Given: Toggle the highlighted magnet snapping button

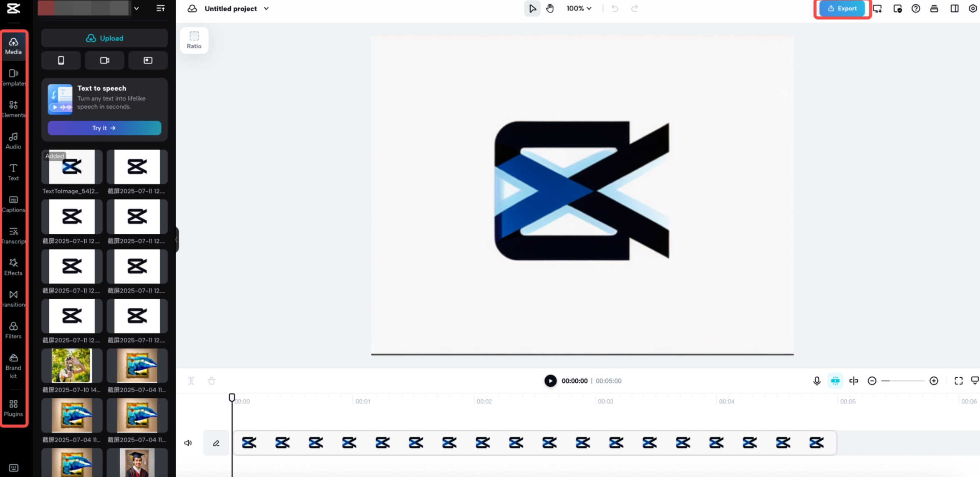Looking at the screenshot, I should [x=835, y=381].
